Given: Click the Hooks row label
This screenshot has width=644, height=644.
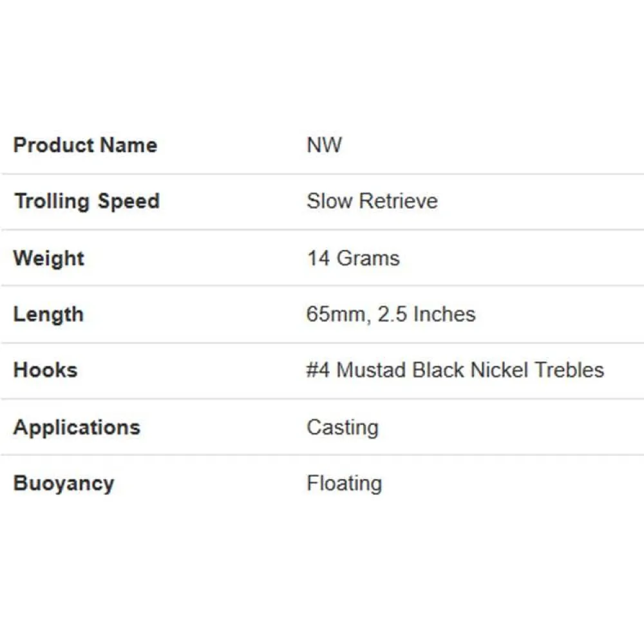Looking at the screenshot, I should pos(45,370).
